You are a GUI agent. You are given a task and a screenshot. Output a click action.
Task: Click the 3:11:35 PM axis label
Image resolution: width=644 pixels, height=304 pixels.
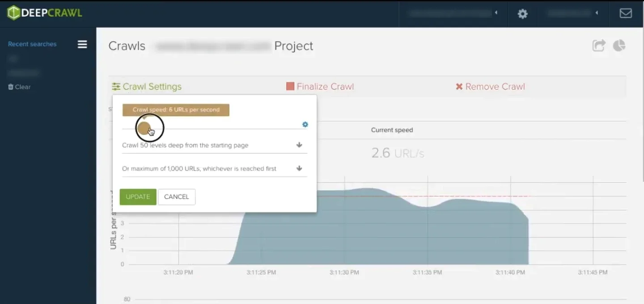427,272
